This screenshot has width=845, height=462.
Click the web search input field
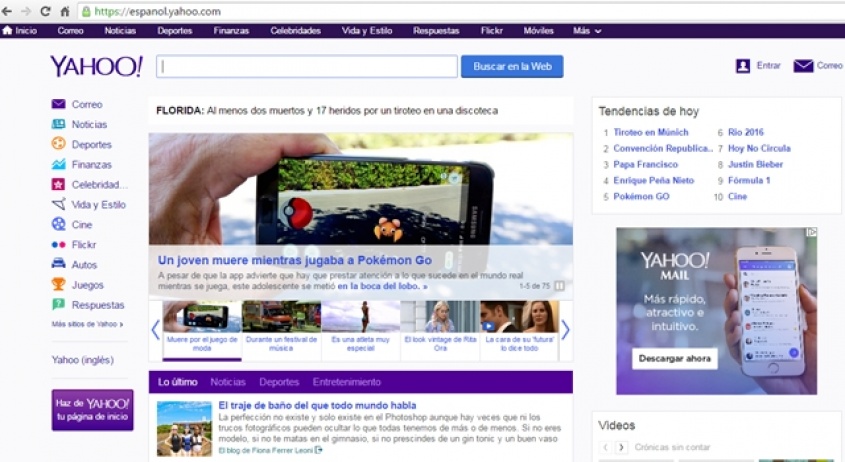307,66
